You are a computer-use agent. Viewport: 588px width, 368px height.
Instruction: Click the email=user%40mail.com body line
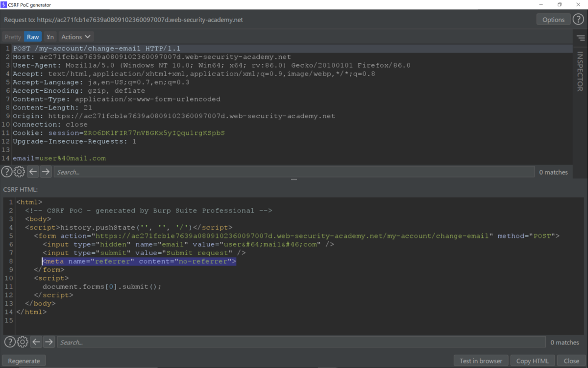tap(59, 158)
